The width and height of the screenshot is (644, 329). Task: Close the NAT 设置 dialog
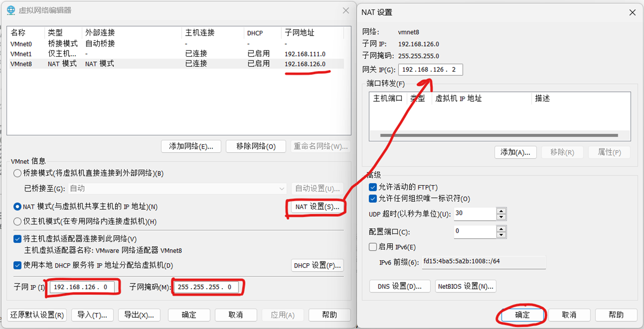[632, 12]
